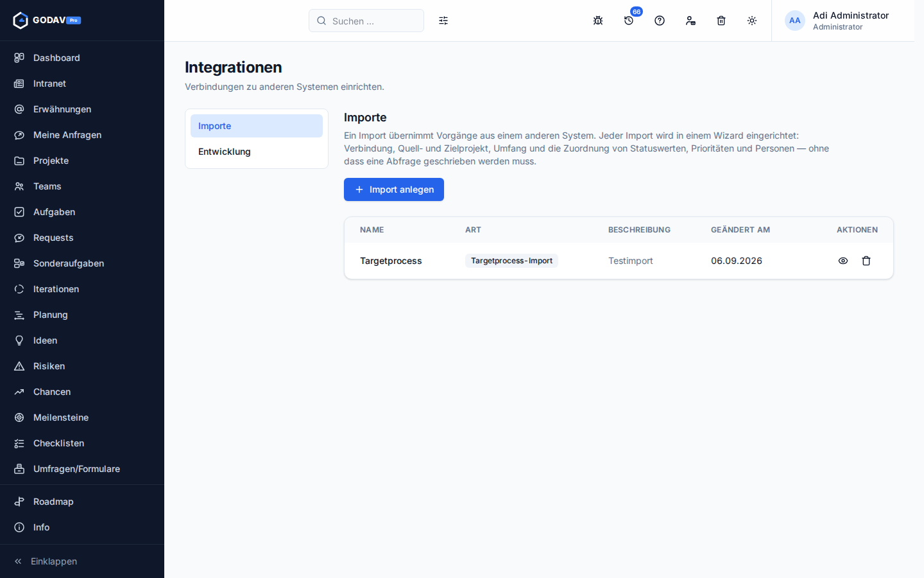The width and height of the screenshot is (924, 578).
Task: Go to Intranet in sidebar
Action: 82,83
